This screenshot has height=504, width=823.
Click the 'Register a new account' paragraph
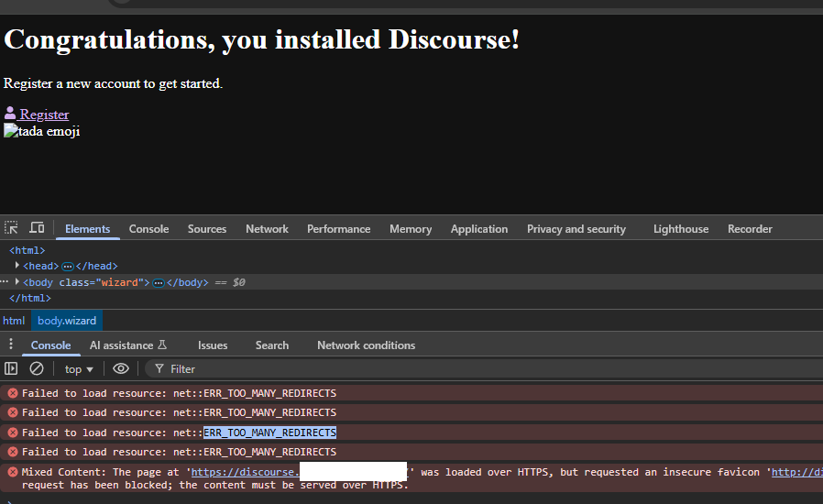113,83
